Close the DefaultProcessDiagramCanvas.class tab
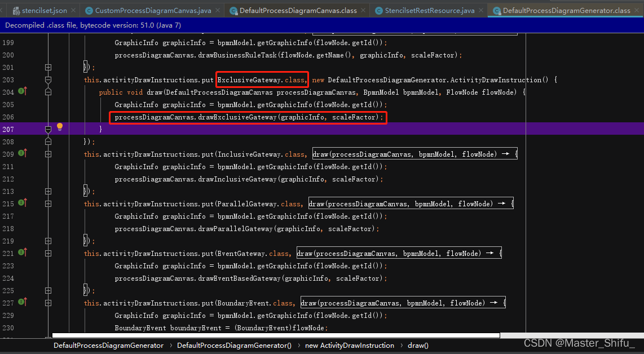Image resolution: width=644 pixels, height=354 pixels. [x=363, y=10]
